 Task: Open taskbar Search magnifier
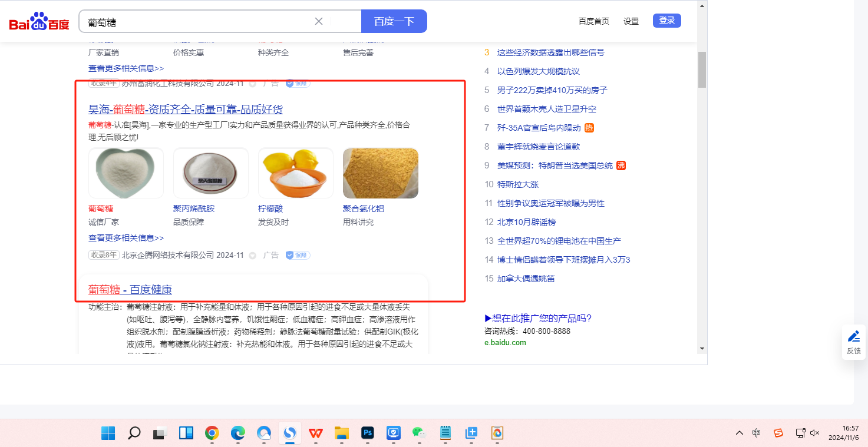(134, 433)
